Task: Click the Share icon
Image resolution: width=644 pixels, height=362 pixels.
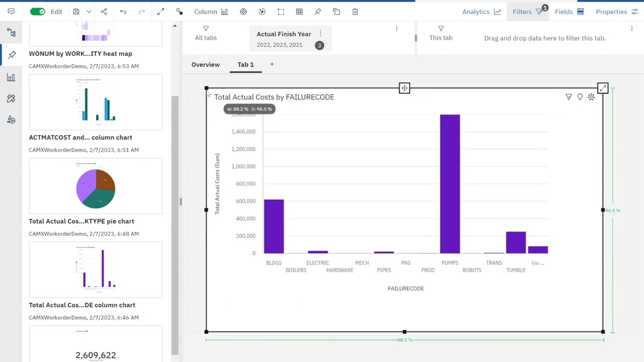Action: (104, 12)
